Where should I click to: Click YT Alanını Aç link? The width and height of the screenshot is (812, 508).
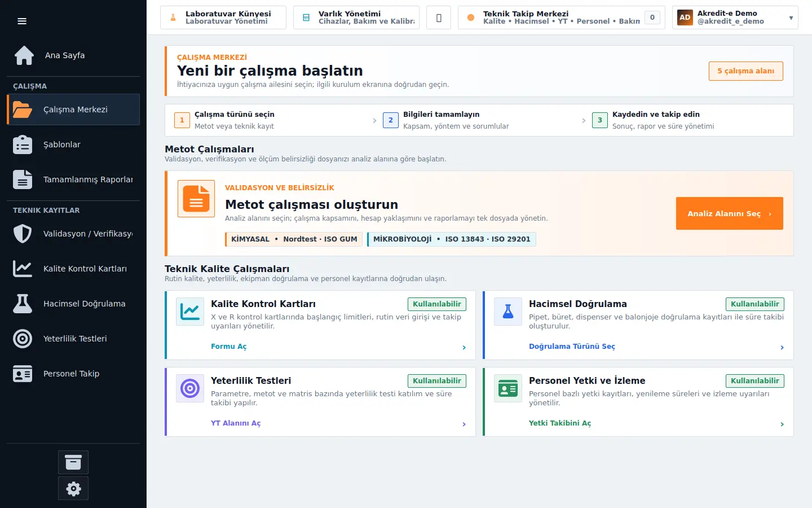(236, 423)
